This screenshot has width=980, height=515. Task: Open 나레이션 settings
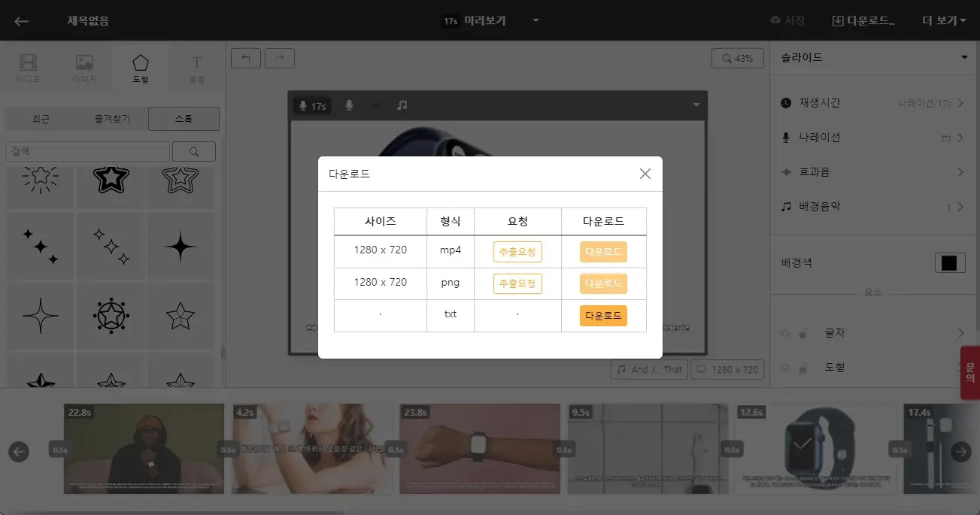(872, 137)
